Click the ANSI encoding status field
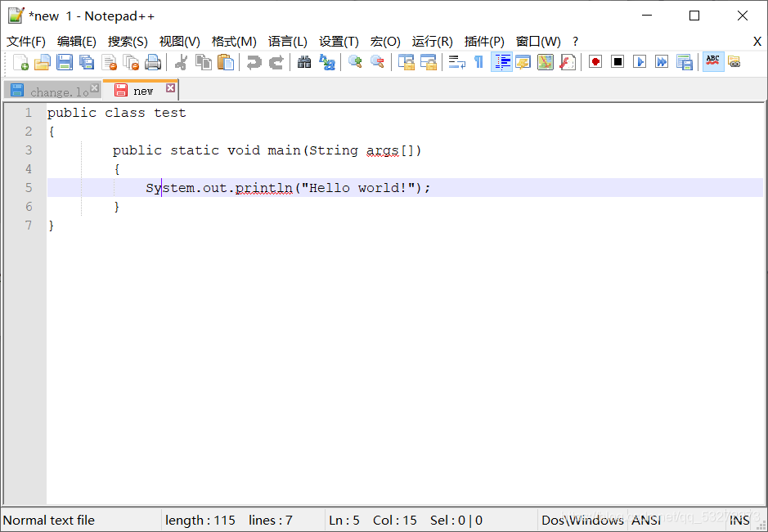The height and width of the screenshot is (532, 768). 646,520
